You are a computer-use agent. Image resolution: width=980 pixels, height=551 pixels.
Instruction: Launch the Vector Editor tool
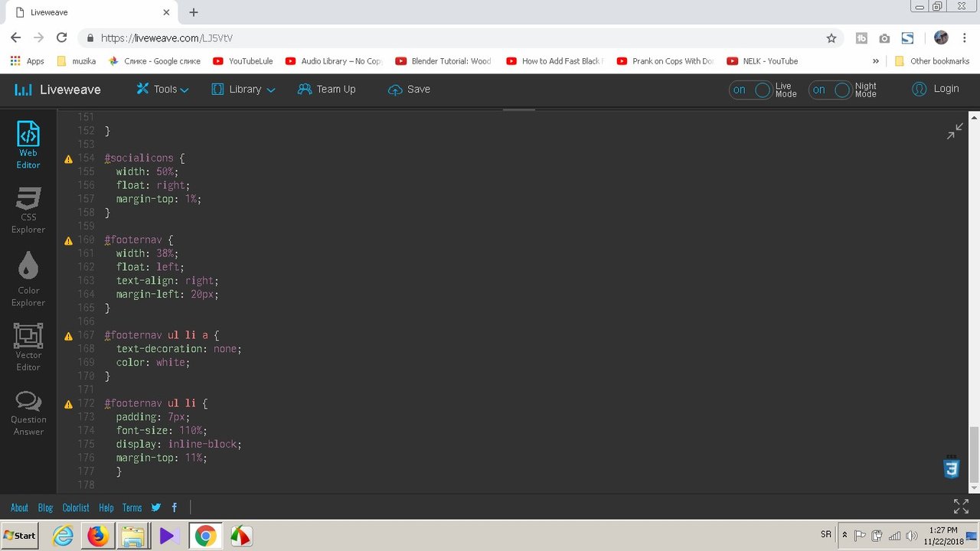pos(28,336)
